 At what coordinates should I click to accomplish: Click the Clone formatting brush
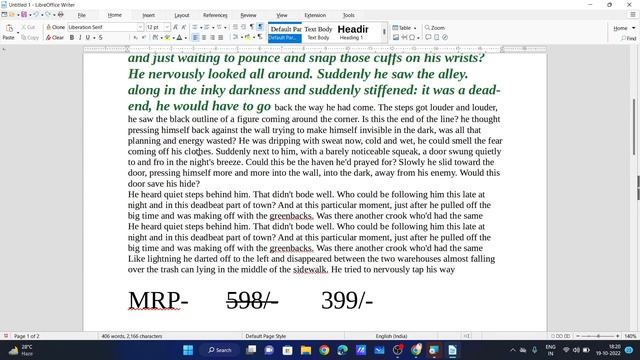pos(55,27)
